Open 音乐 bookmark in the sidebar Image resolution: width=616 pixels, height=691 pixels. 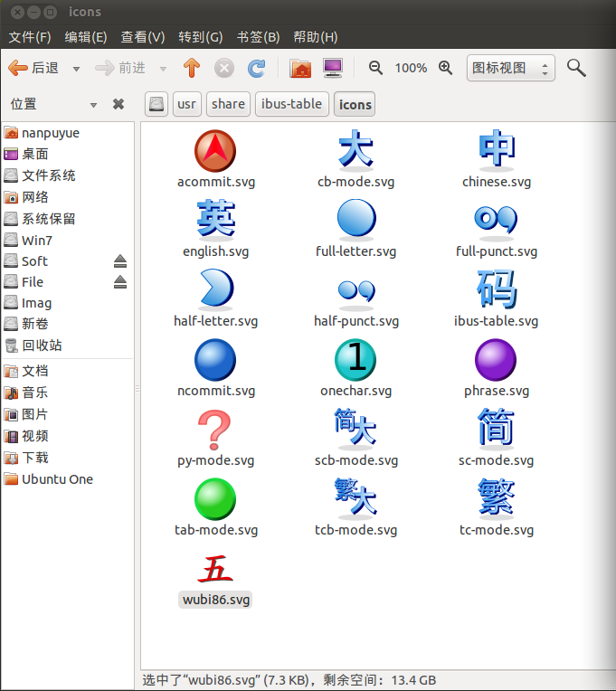point(68,393)
